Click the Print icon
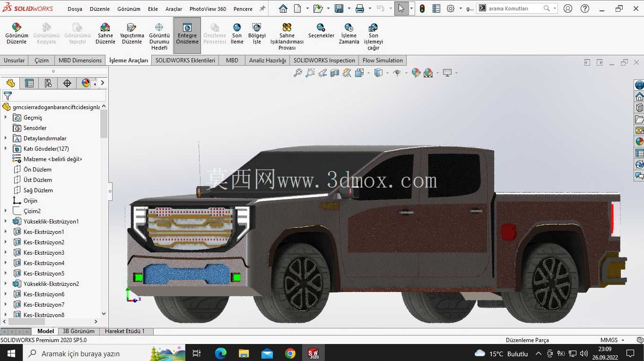The width and height of the screenshot is (644, 361). pyautogui.click(x=360, y=9)
